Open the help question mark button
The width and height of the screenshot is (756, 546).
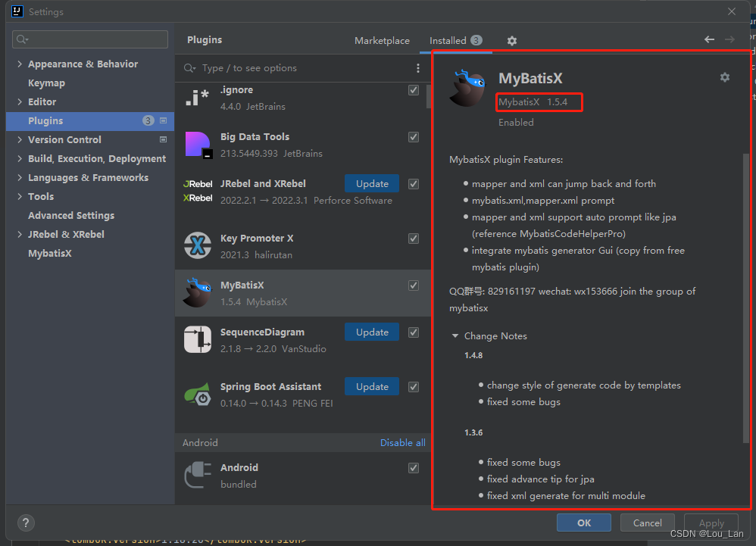point(26,523)
